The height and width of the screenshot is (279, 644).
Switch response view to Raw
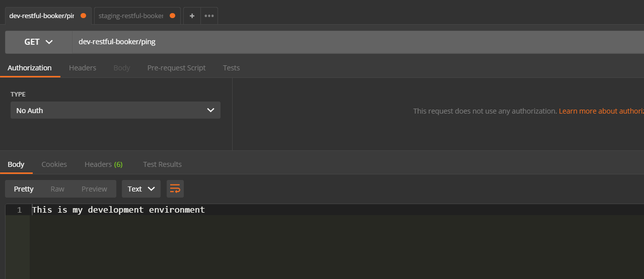click(x=57, y=189)
